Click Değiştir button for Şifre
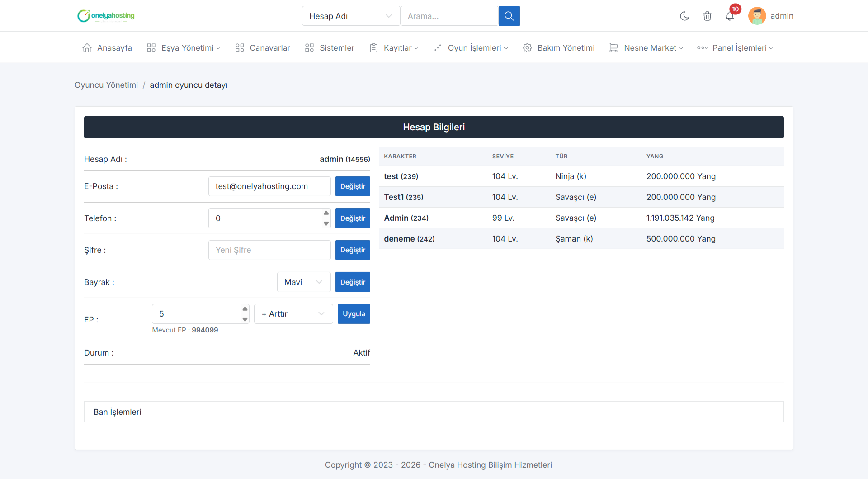 click(353, 250)
